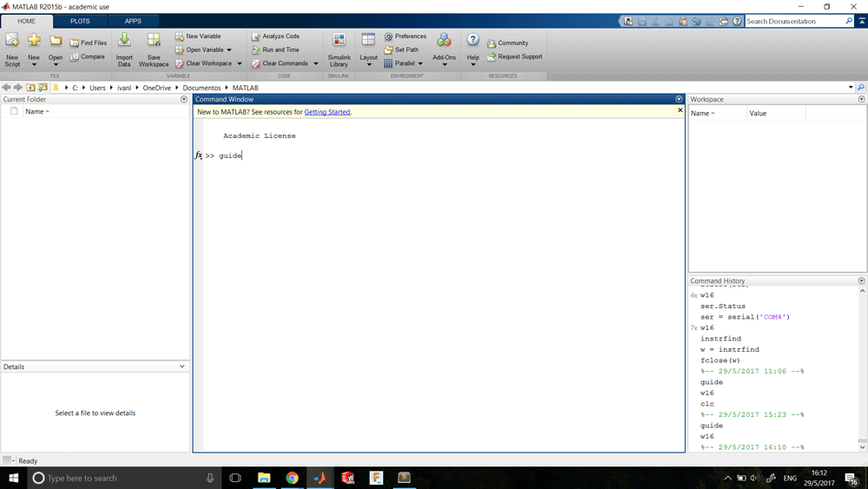This screenshot has width=868, height=489.
Task: Open the Command Window actions menu
Action: (x=679, y=99)
